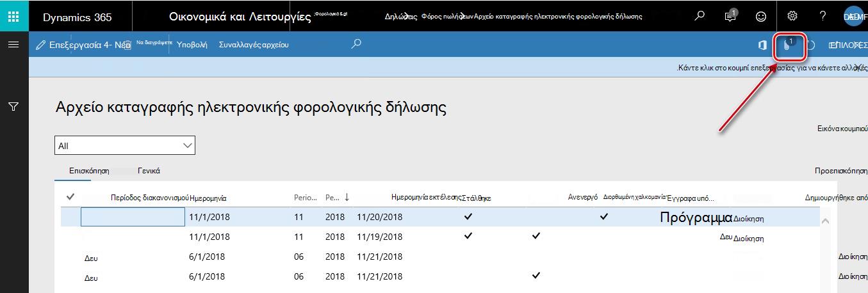Open the Ανενεργό column header menu
The image size is (868, 293).
pyautogui.click(x=583, y=198)
